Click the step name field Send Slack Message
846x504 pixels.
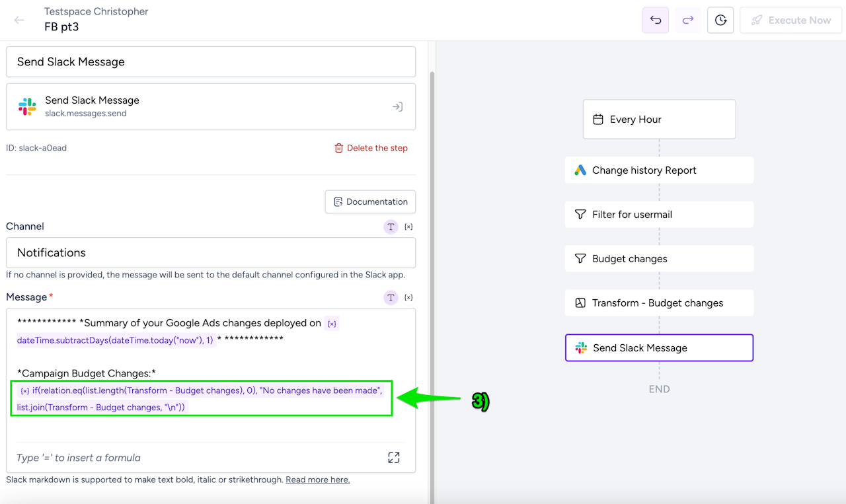[211, 61]
